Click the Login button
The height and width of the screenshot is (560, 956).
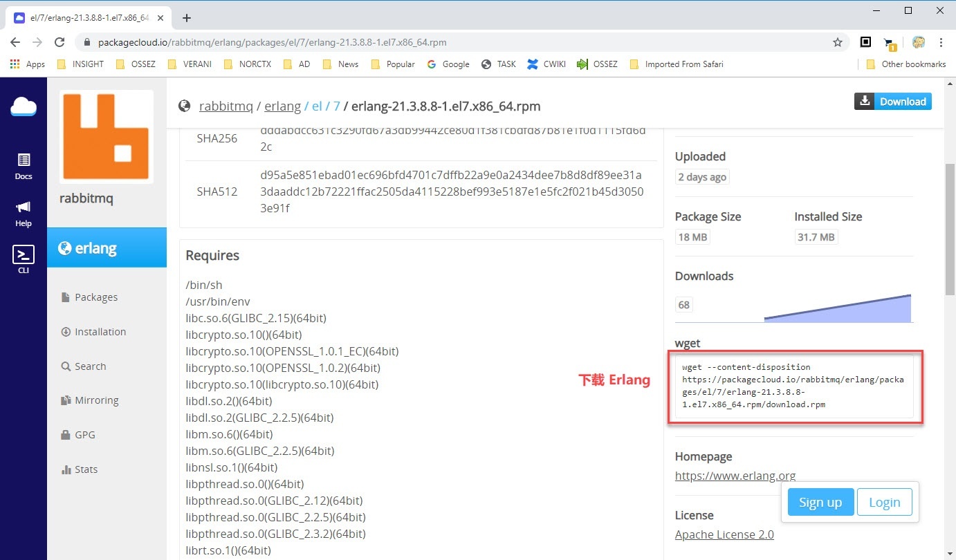click(x=884, y=502)
